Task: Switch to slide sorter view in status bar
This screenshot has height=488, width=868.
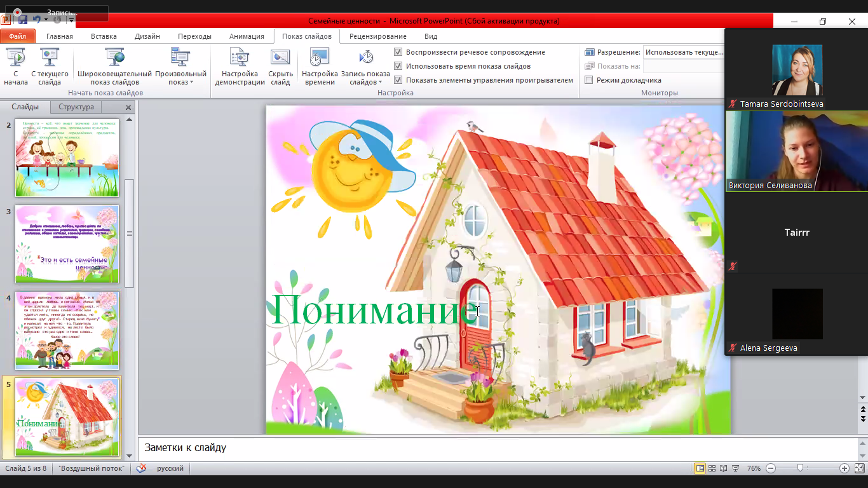Action: point(712,468)
